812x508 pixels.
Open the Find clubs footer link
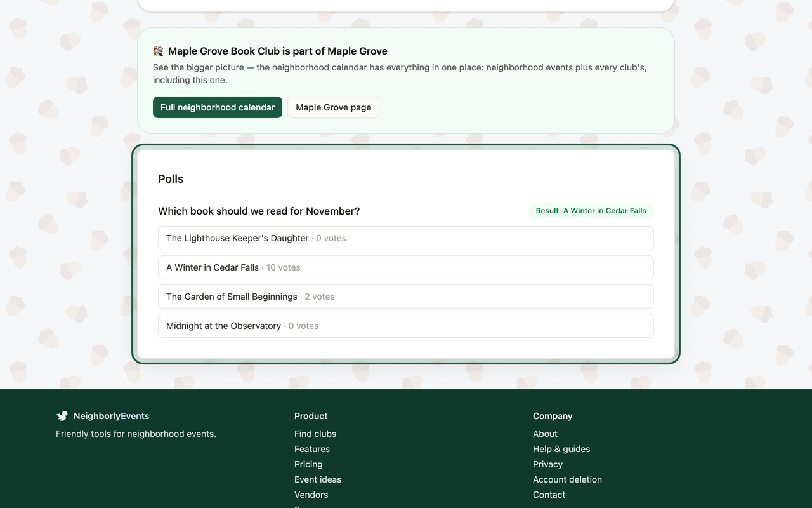coord(315,434)
